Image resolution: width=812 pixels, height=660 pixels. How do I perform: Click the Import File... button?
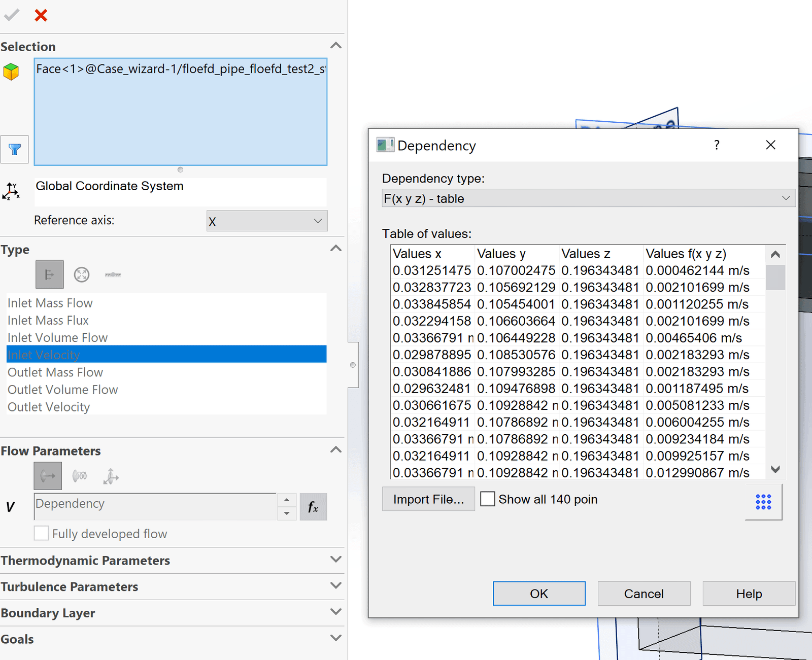[x=428, y=499]
